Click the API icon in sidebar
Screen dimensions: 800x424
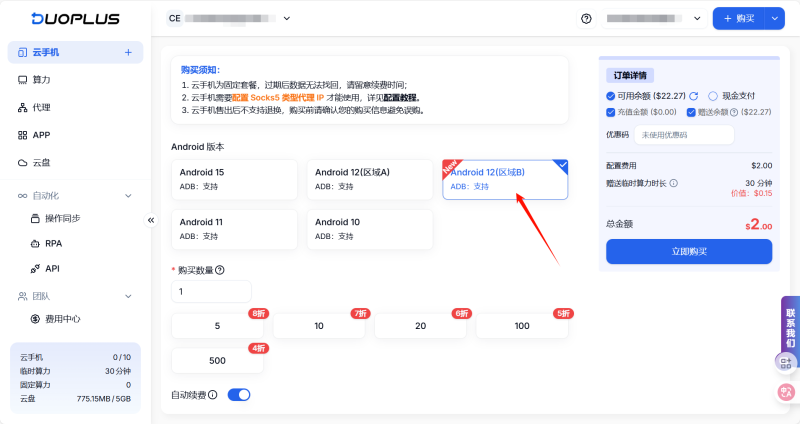tap(35, 268)
